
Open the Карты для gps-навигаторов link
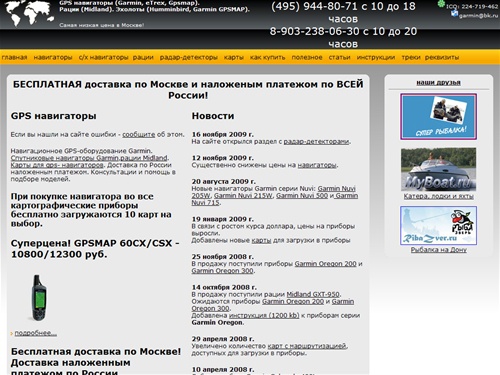click(57, 165)
